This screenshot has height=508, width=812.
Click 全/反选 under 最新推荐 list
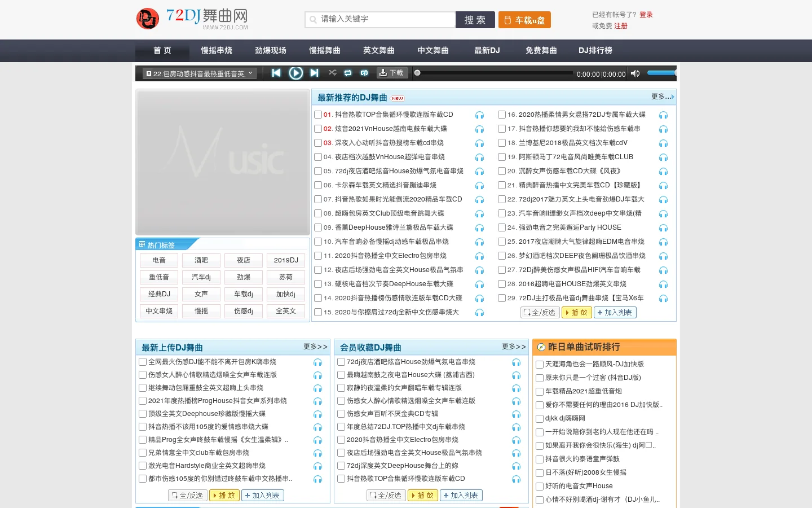tap(540, 313)
